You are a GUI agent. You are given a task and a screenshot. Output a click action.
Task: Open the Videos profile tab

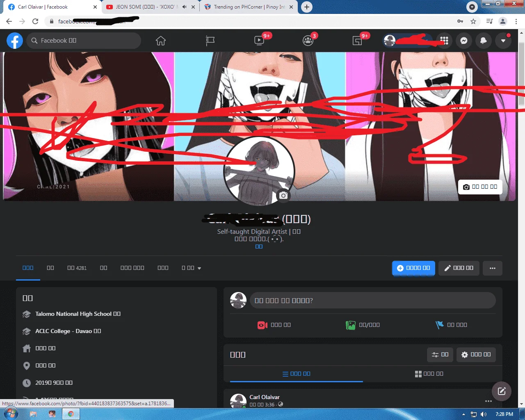163,268
